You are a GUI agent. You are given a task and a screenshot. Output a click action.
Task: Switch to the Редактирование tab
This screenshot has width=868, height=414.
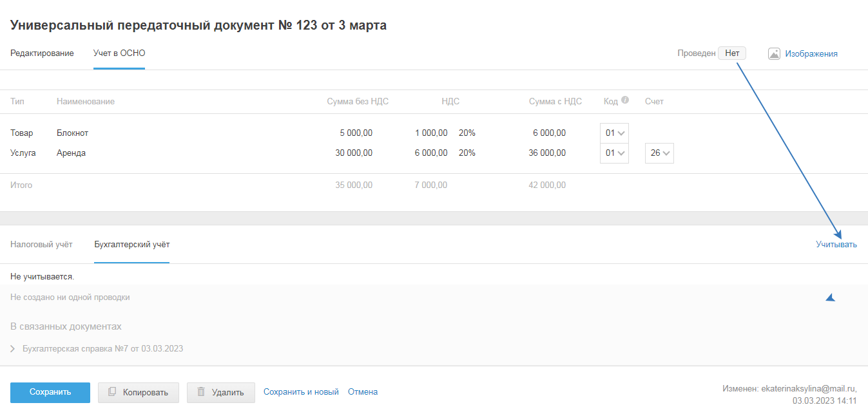(x=42, y=53)
